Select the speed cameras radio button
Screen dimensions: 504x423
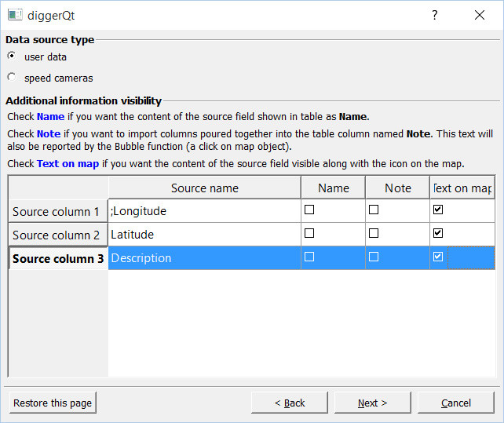(12, 77)
